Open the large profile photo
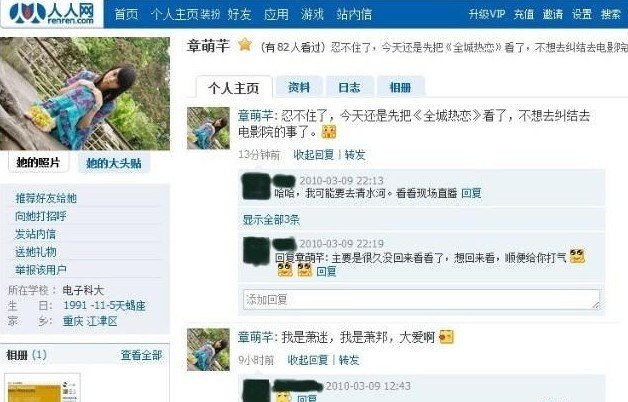This screenshot has width=628, height=402. 85,94
